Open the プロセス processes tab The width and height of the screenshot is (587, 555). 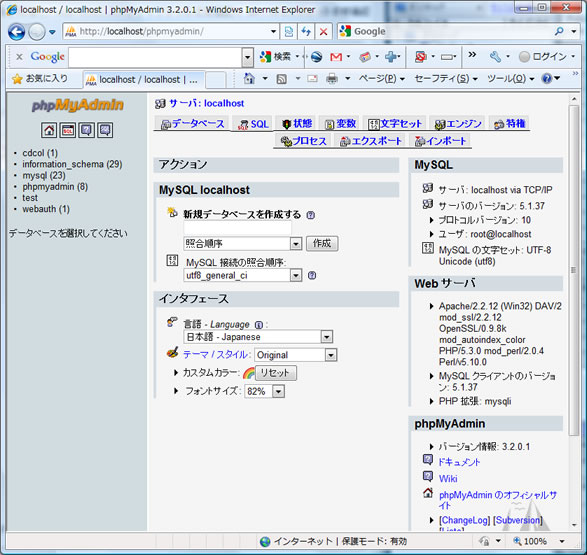[303, 141]
